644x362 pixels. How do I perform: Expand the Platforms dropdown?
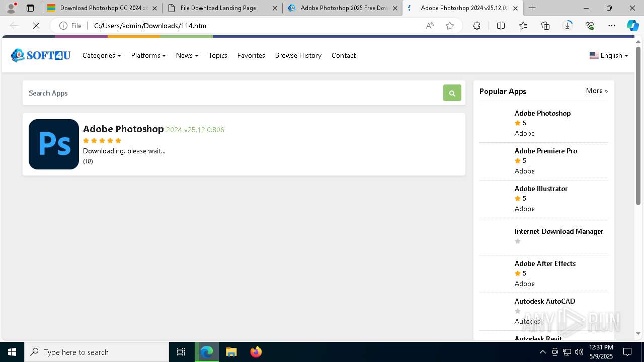coord(148,55)
